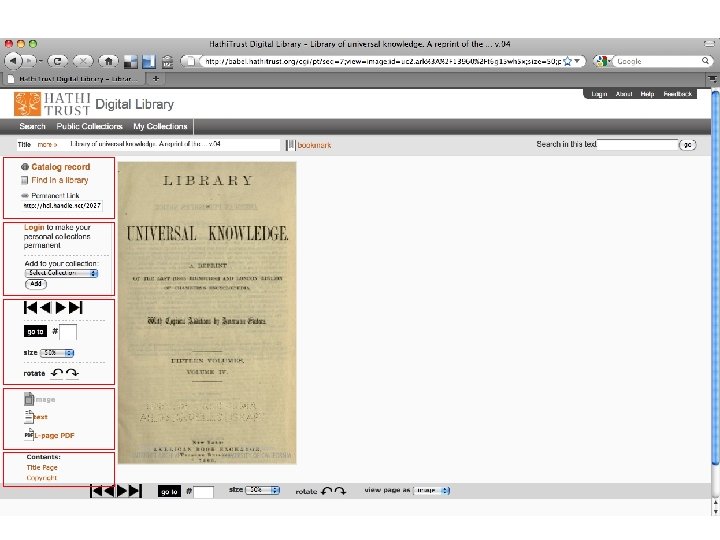Click the HathiTrust elephant logo
This screenshot has width=720, height=540.
tap(28, 104)
